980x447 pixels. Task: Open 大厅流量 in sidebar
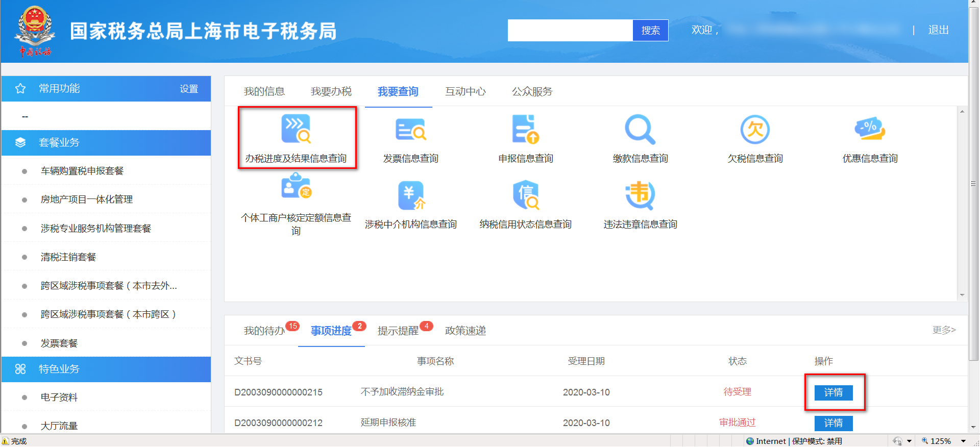59,426
